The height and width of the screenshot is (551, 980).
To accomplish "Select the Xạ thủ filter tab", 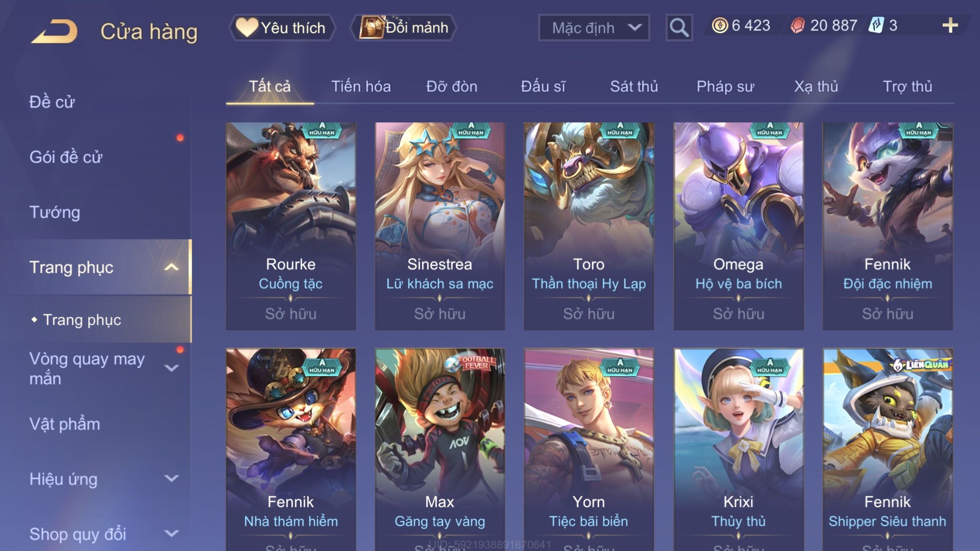I will 816,87.
